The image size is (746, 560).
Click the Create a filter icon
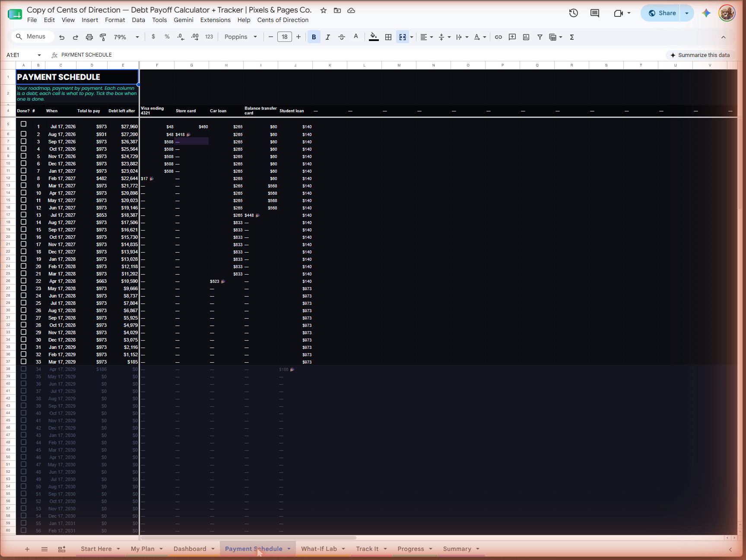540,37
